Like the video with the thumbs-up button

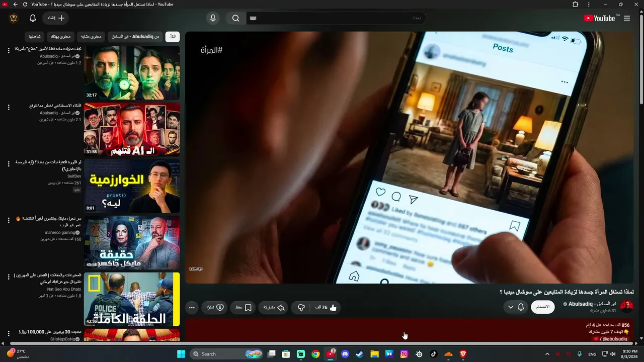[326, 308]
